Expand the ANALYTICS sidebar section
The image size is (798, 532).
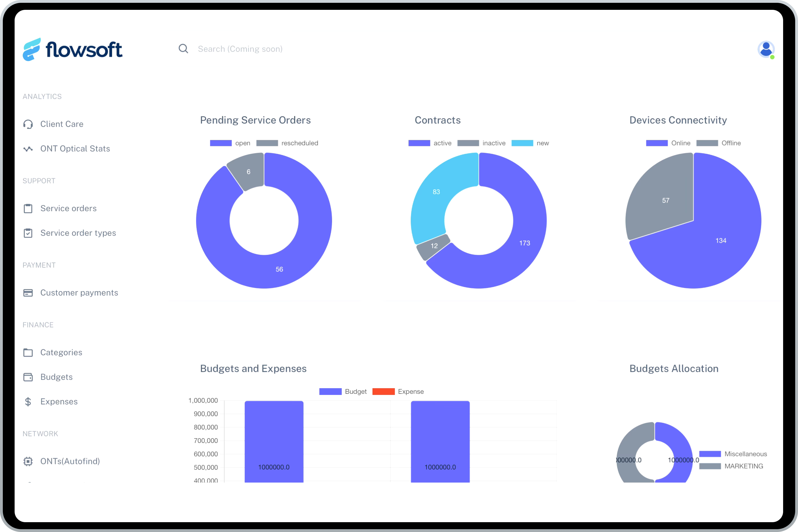[42, 96]
